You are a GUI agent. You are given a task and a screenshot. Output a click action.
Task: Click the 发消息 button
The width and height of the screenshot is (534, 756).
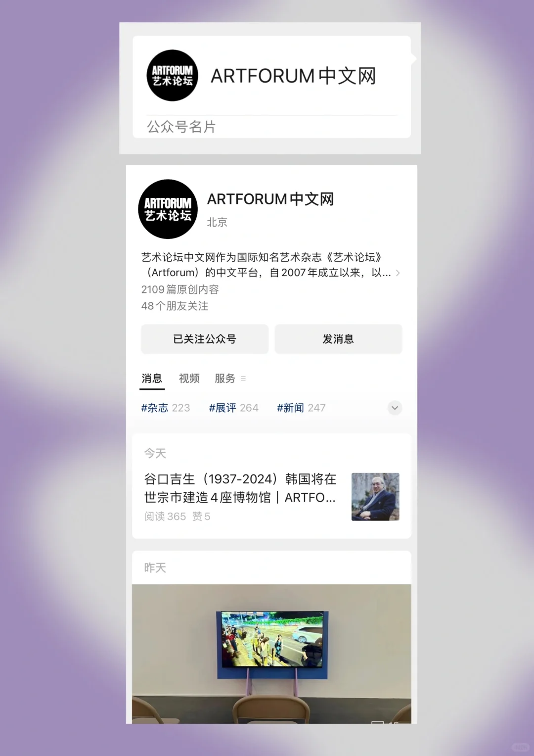tap(338, 339)
